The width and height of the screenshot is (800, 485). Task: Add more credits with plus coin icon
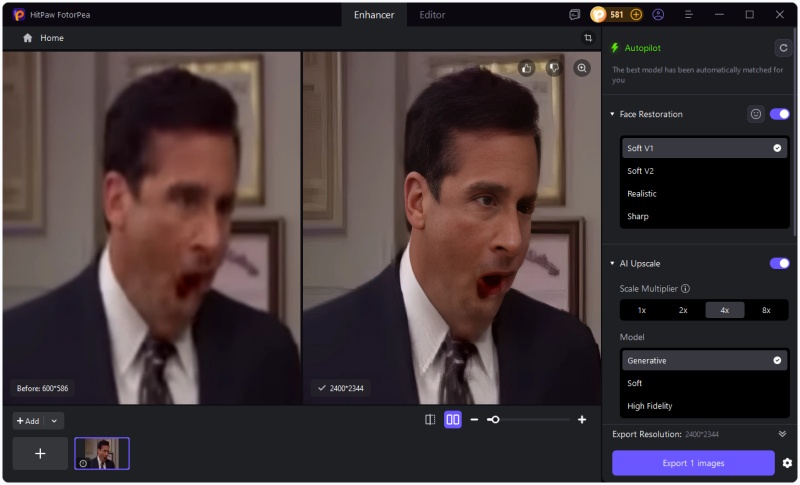(x=636, y=15)
